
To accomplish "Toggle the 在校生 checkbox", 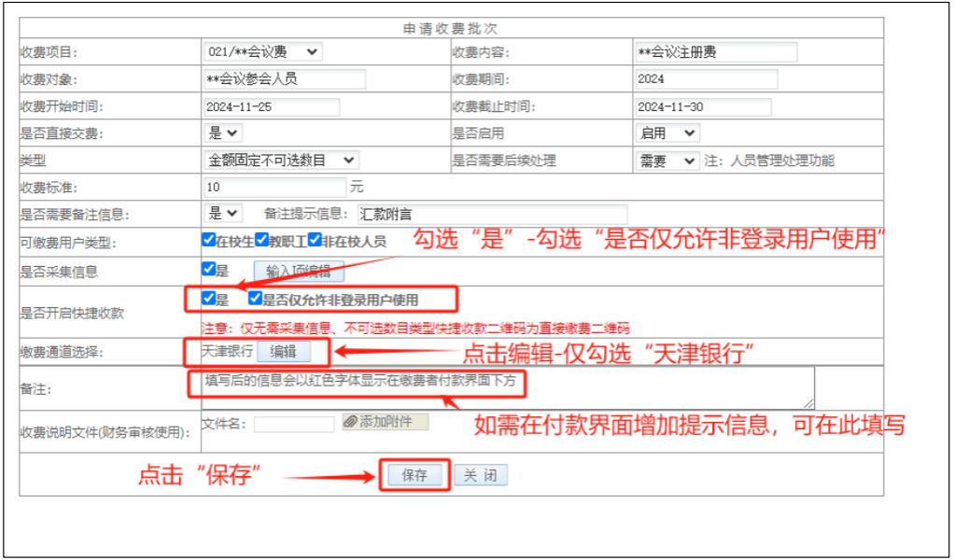I will tap(209, 241).
